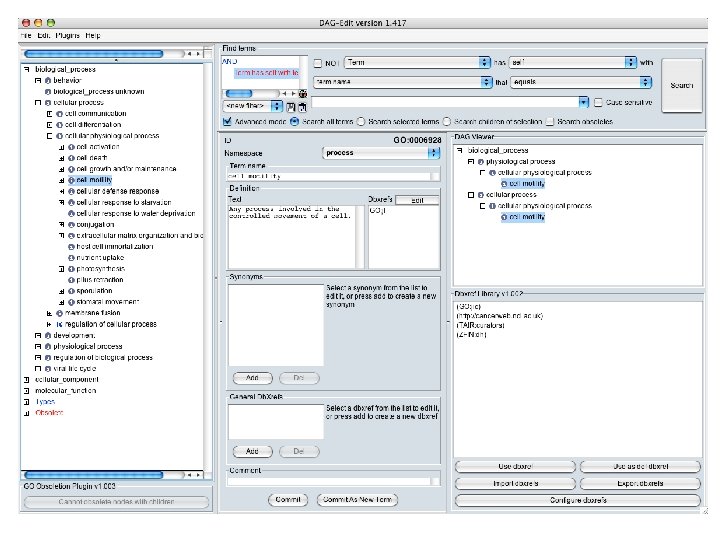The height and width of the screenshot is (540, 720).
Task: Click the bug icon beside filter scrollbar
Action: click(303, 94)
